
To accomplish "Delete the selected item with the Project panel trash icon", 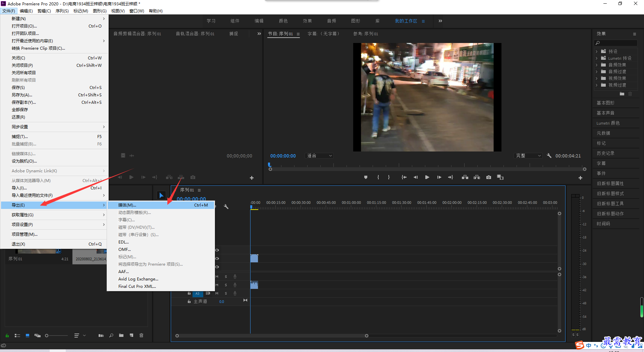I will coord(142,335).
